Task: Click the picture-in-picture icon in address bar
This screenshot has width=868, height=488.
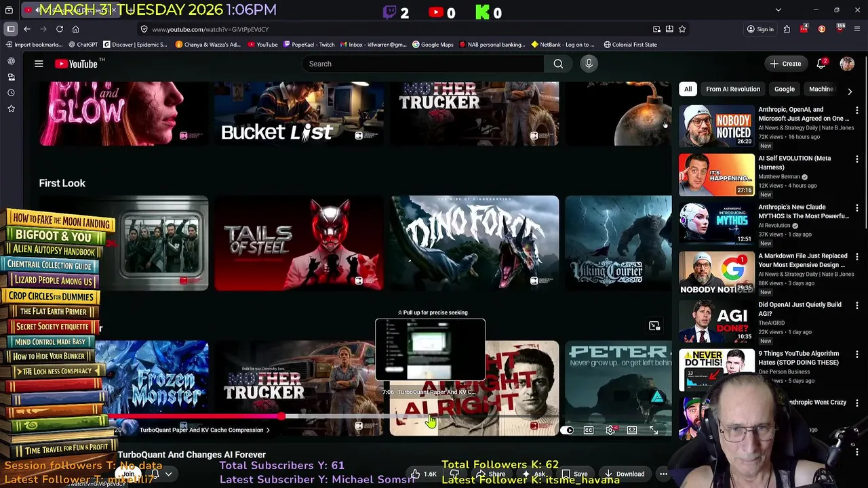Action: [x=656, y=29]
